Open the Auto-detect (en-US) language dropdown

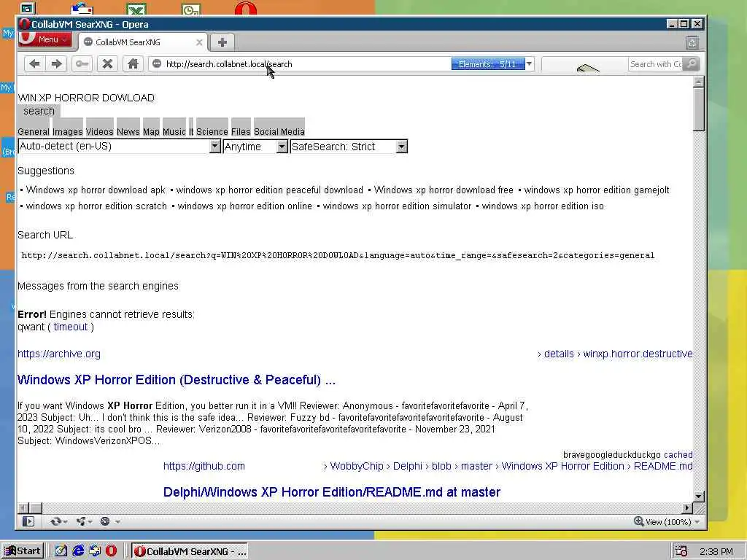pos(119,146)
